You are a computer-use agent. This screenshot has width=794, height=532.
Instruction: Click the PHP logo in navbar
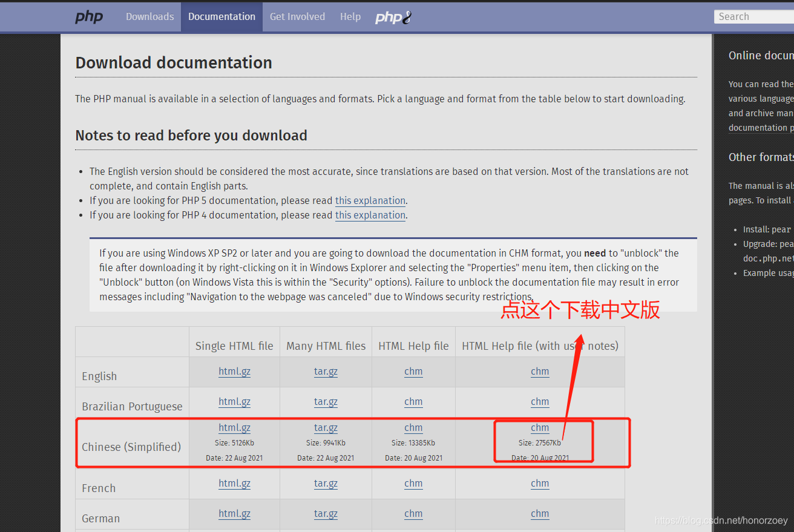(x=89, y=17)
